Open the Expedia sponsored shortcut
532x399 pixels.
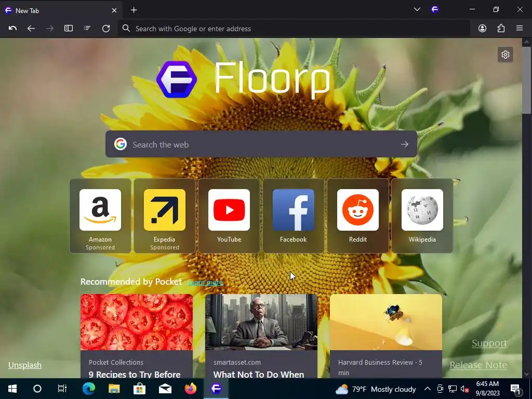(165, 216)
